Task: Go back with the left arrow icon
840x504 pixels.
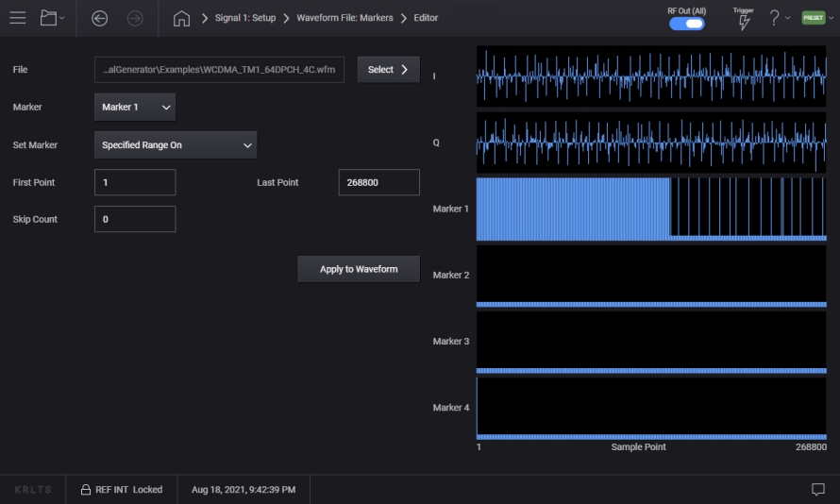Action: [100, 18]
